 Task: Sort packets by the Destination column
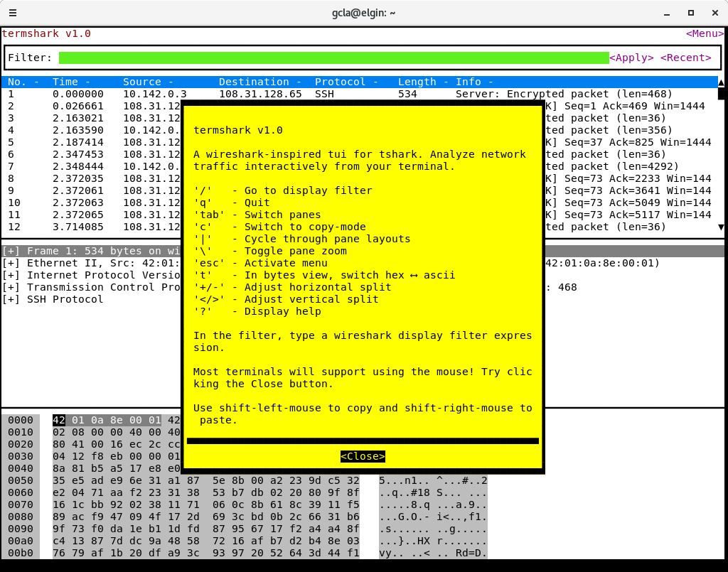[x=260, y=82]
